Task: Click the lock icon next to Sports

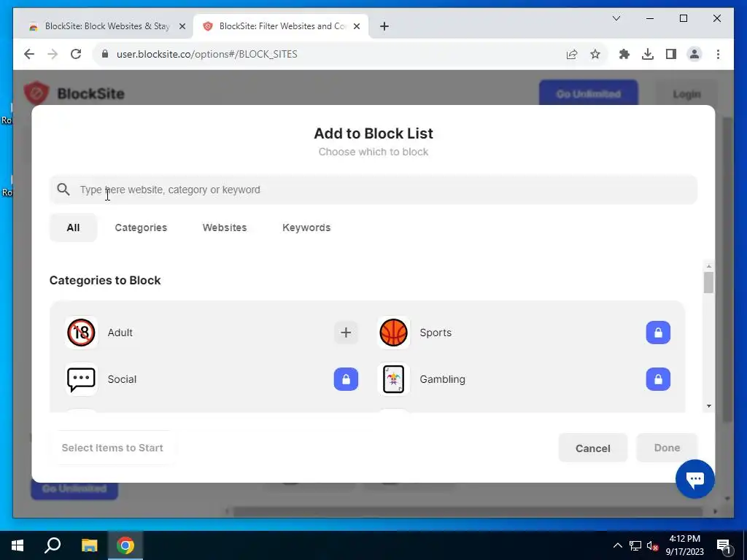Action: pyautogui.click(x=658, y=332)
